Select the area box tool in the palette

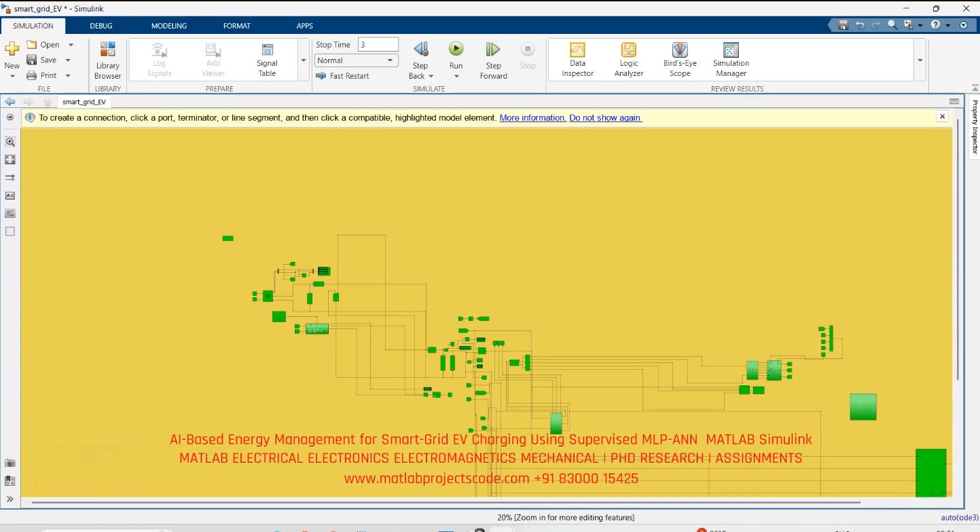(x=10, y=231)
